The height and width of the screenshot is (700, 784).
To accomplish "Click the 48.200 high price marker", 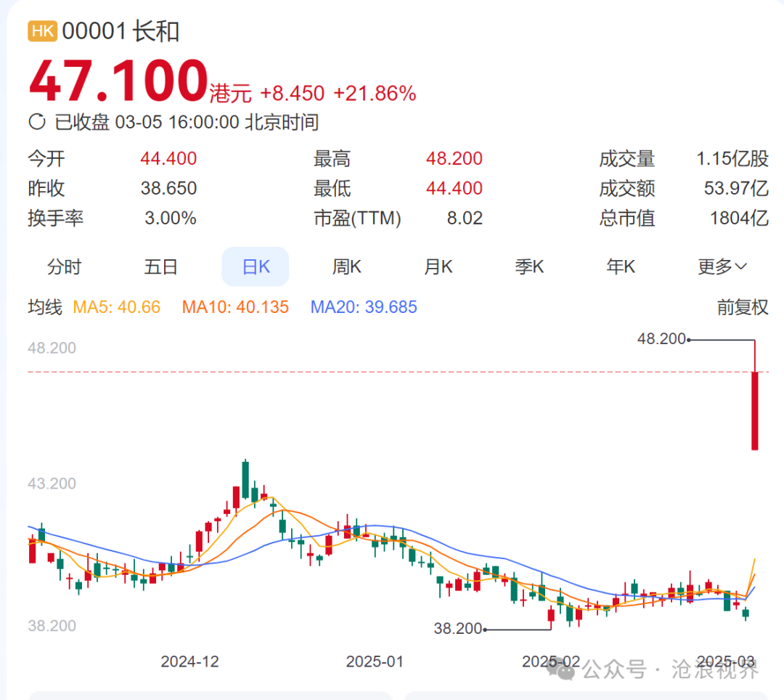I will tap(661, 338).
